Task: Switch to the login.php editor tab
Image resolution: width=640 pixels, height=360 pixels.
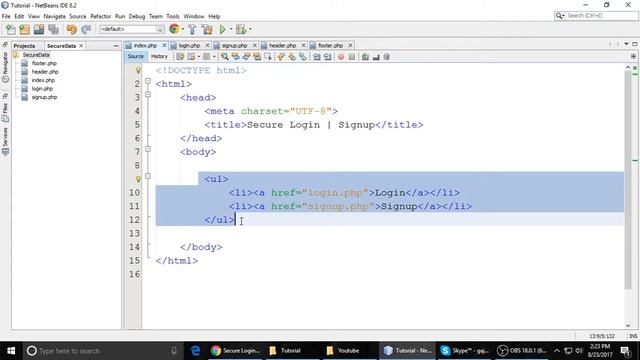Action: point(189,45)
